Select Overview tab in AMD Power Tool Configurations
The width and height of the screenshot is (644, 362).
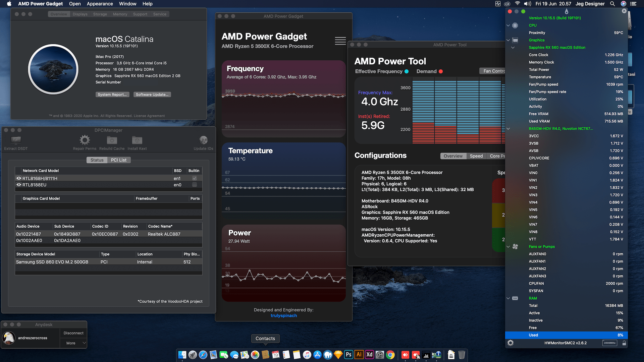coord(453,156)
